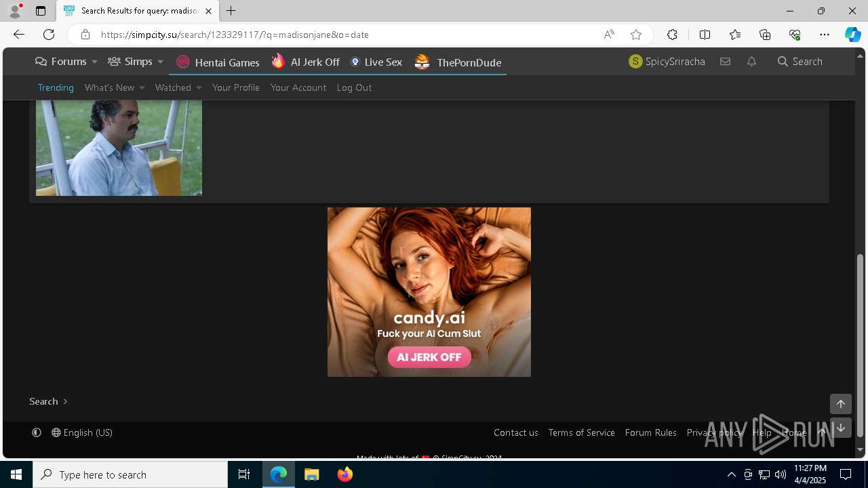Open the site info lock icon
This screenshot has height=488, width=868.
(x=85, y=35)
